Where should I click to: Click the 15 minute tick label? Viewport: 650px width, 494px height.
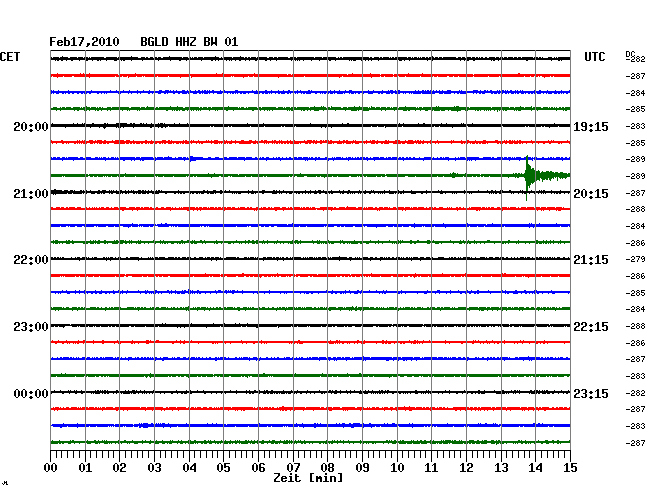tap(570, 468)
